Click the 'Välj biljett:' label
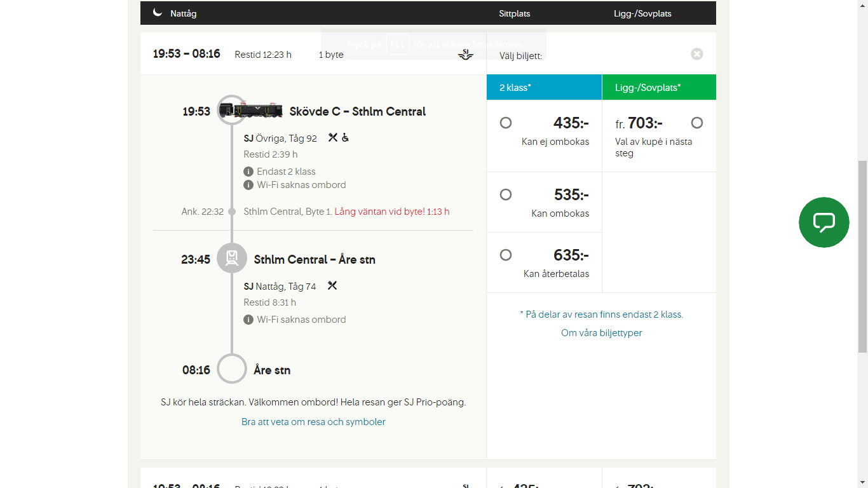 click(x=520, y=56)
